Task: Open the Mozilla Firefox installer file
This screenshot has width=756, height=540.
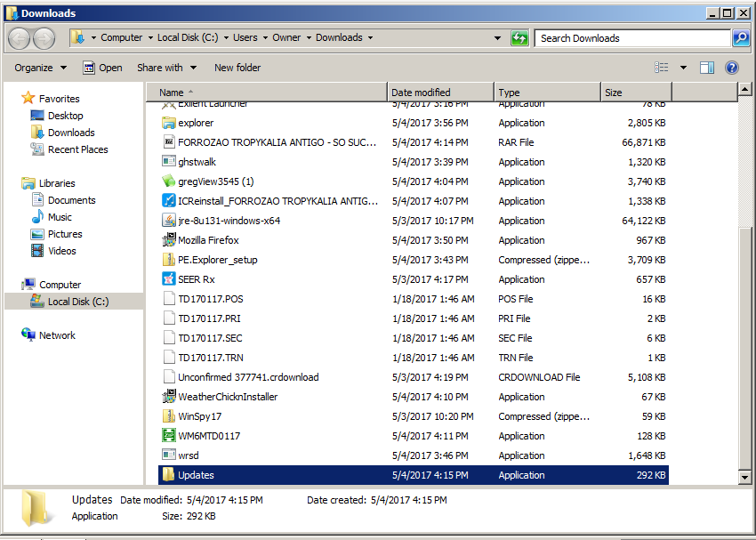Action: (x=208, y=240)
